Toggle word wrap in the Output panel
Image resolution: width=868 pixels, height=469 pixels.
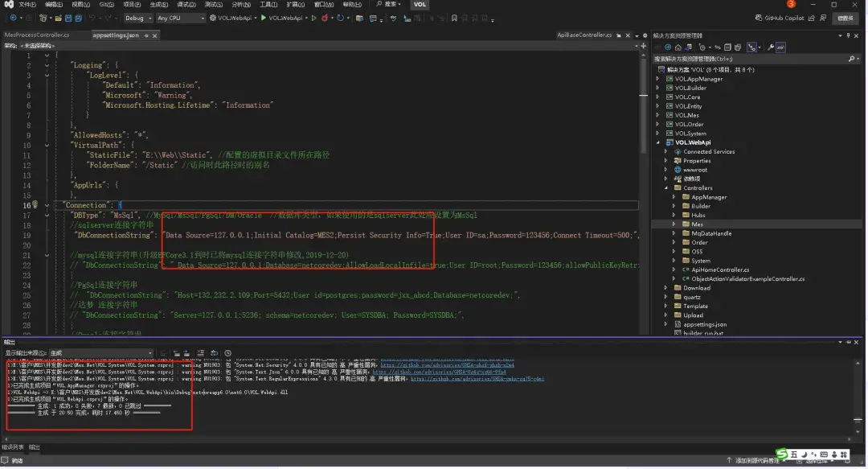(x=215, y=354)
